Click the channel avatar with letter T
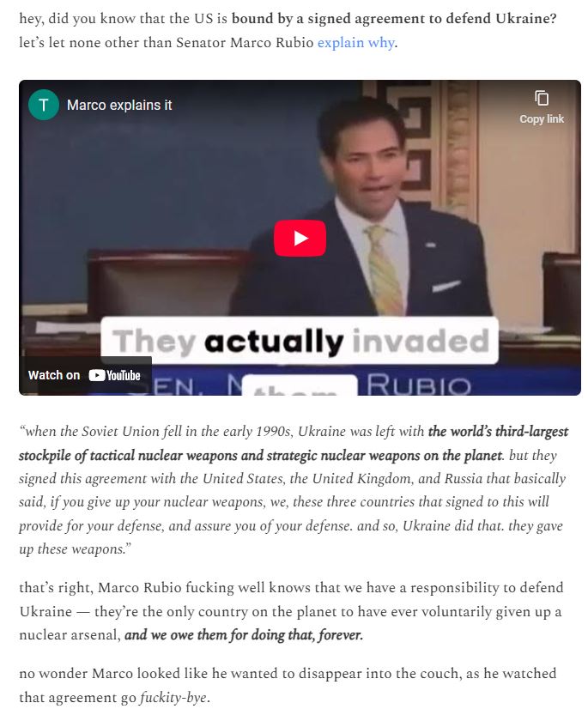Viewport: 588px width, 715px height. click(43, 105)
